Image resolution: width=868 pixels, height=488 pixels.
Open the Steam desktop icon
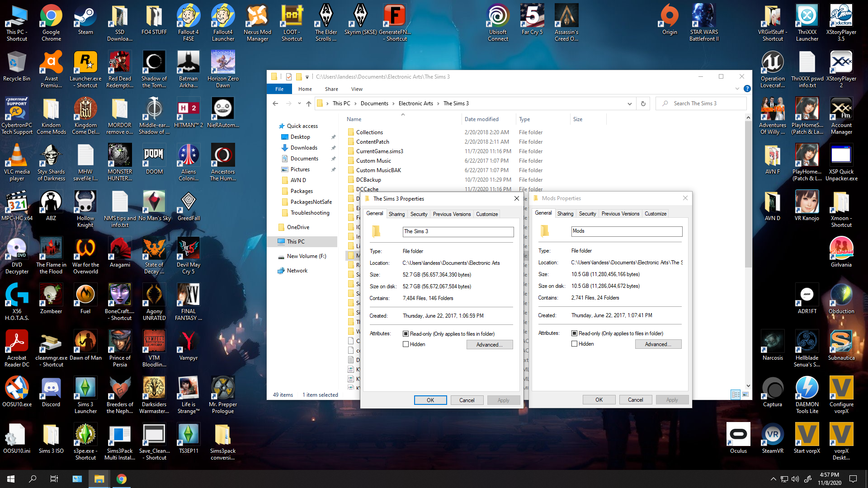85,20
